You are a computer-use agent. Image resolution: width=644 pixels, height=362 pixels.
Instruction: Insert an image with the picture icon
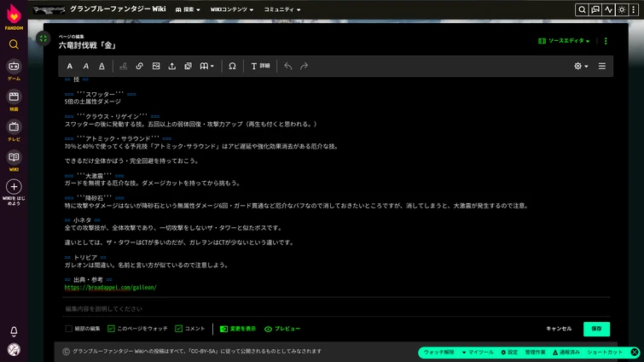(156, 66)
